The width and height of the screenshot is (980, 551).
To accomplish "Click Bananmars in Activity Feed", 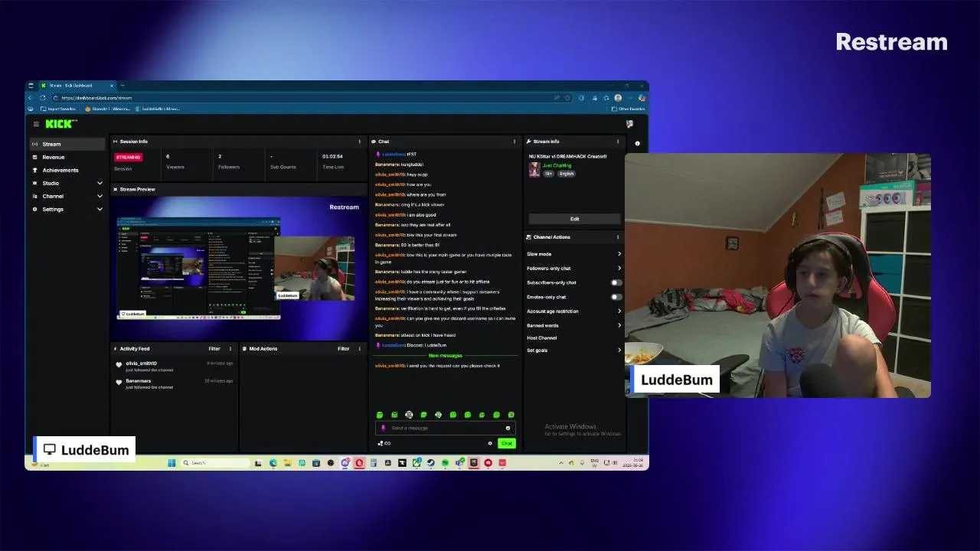I will pyautogui.click(x=139, y=381).
